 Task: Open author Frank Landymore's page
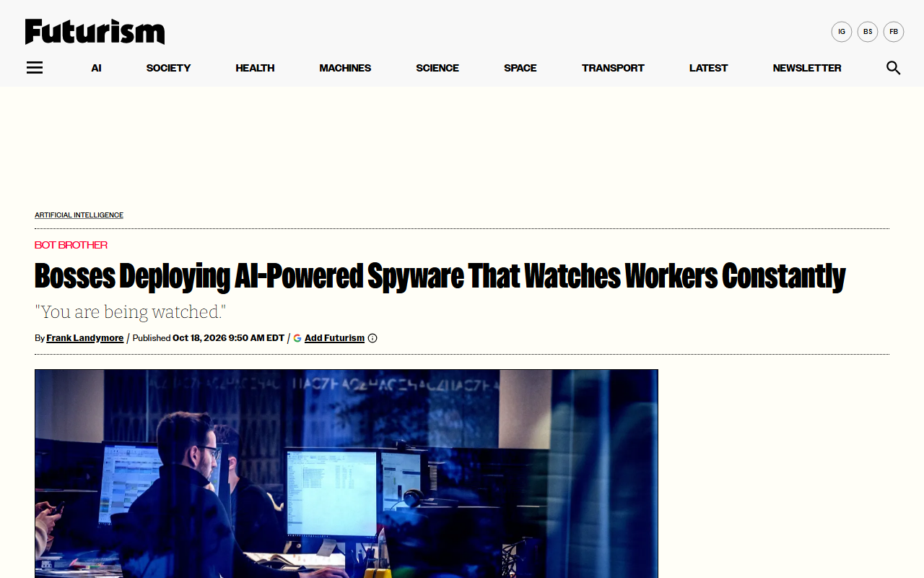tap(85, 338)
